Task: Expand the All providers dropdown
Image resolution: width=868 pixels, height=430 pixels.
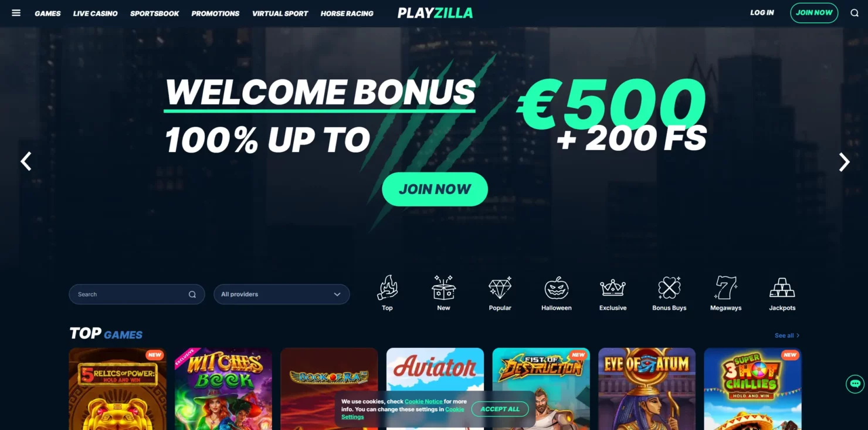Action: [282, 294]
